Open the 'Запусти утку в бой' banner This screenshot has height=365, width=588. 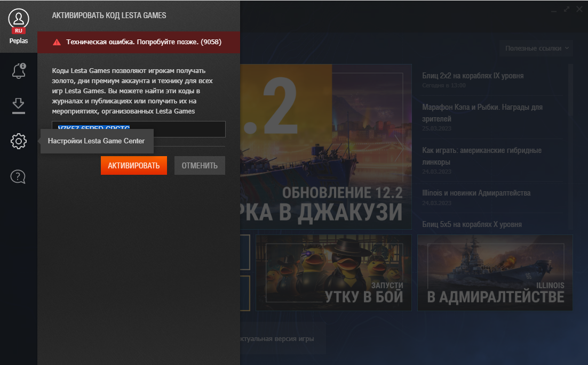coord(333,273)
